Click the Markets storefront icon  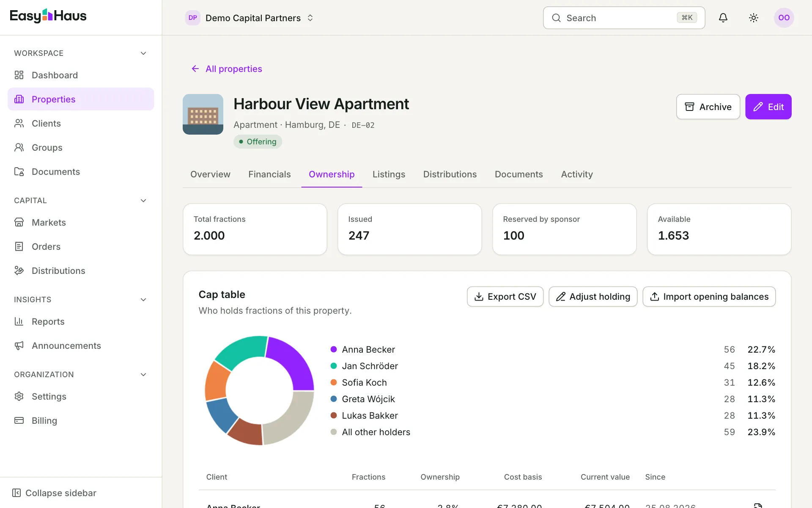19,222
